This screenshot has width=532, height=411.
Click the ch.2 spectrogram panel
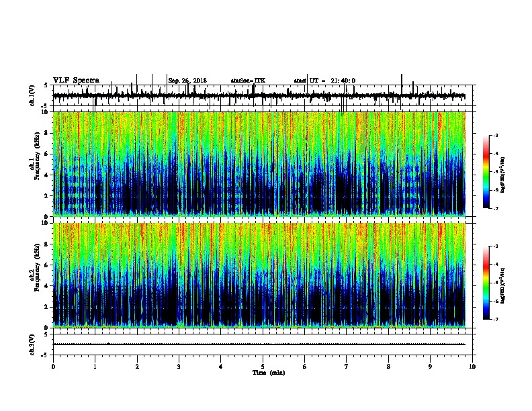(x=259, y=275)
